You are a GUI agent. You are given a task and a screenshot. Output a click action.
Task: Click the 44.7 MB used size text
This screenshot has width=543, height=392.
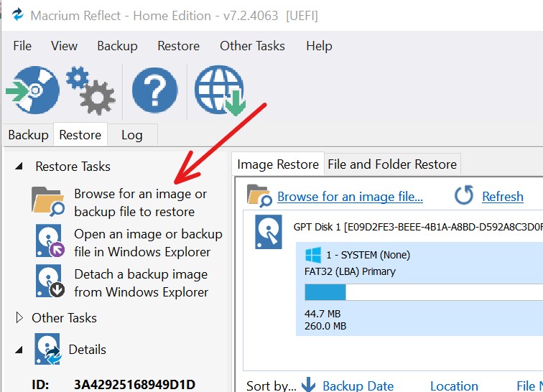[x=322, y=314]
